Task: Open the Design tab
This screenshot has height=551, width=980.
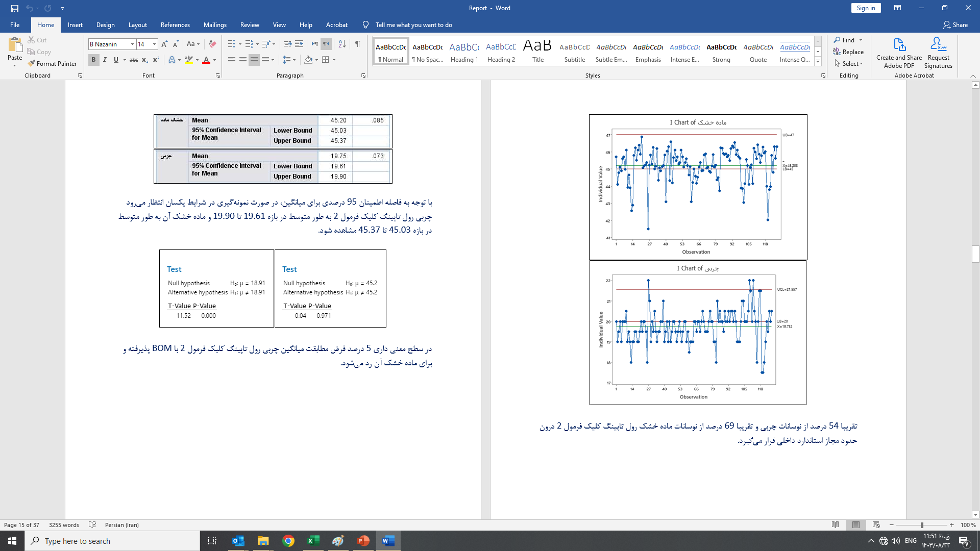Action: [105, 25]
